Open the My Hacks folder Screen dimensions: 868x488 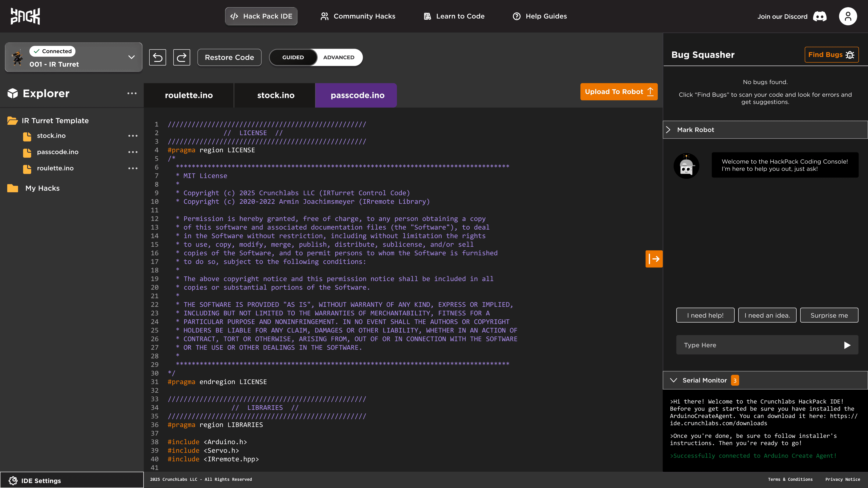click(42, 188)
